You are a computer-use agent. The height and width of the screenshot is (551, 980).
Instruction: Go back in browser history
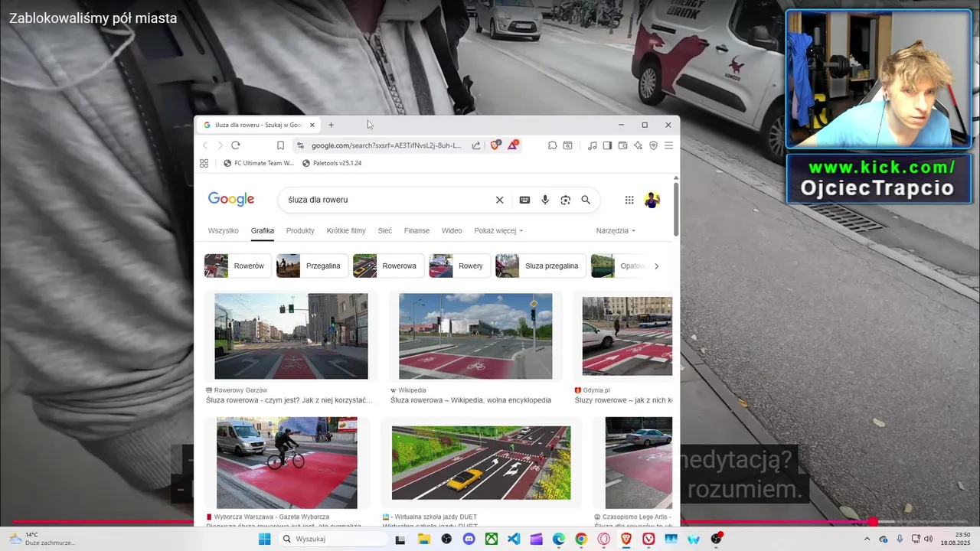(x=204, y=145)
